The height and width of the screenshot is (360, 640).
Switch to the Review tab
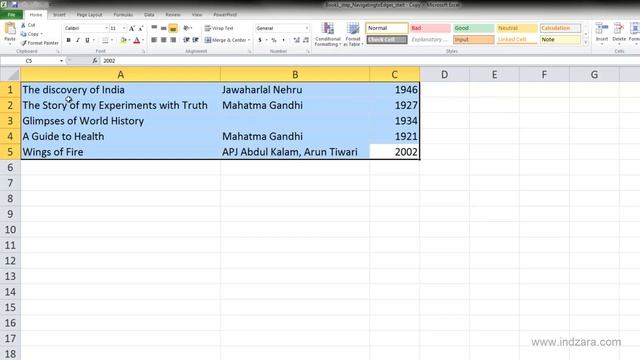click(x=173, y=15)
